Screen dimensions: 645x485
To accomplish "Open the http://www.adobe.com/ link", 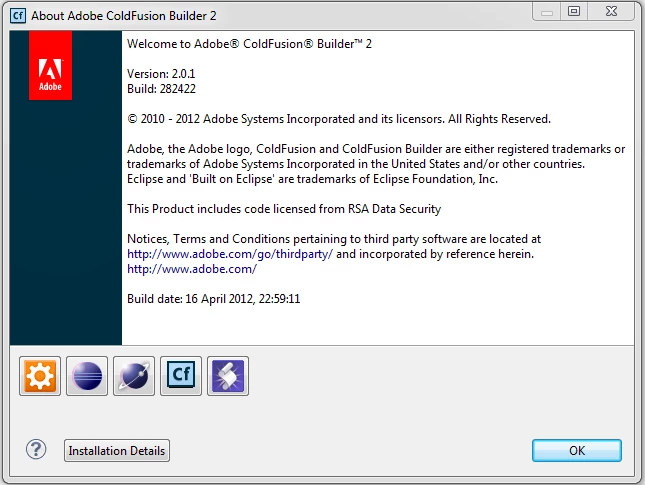I will 192,269.
